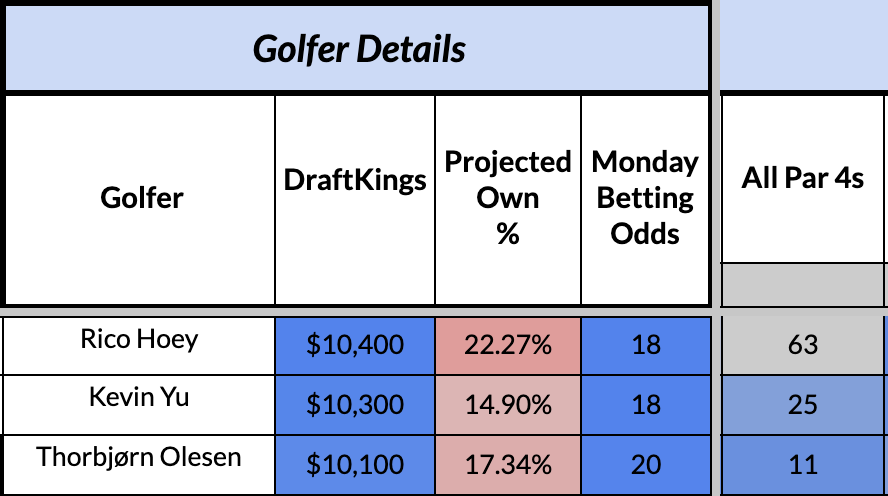
Task: Click the All Par 4s value 25
Action: tap(802, 405)
